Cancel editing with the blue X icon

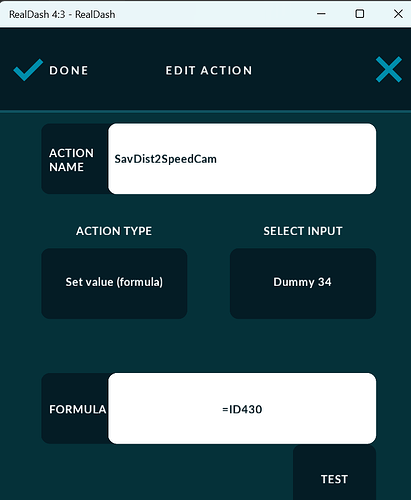coord(389,69)
